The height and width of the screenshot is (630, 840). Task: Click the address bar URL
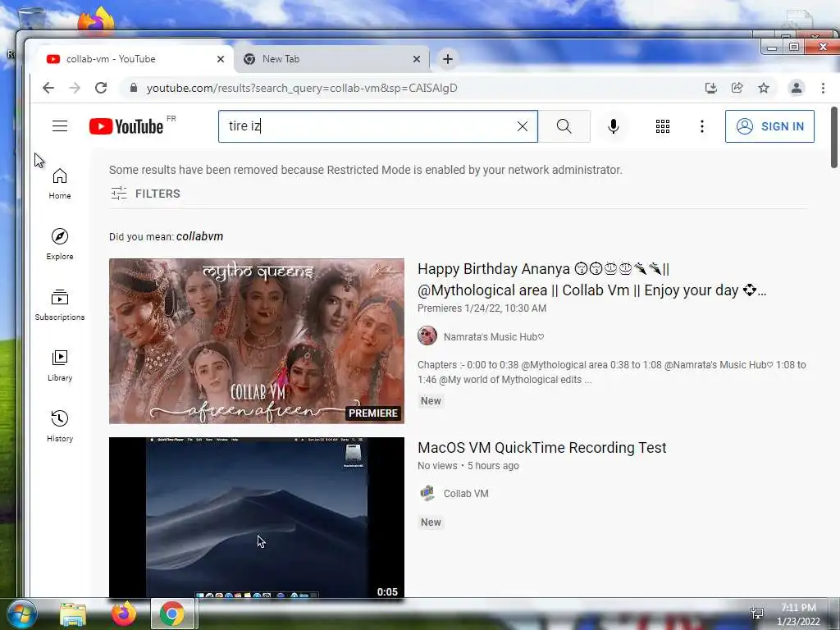pyautogui.click(x=302, y=88)
